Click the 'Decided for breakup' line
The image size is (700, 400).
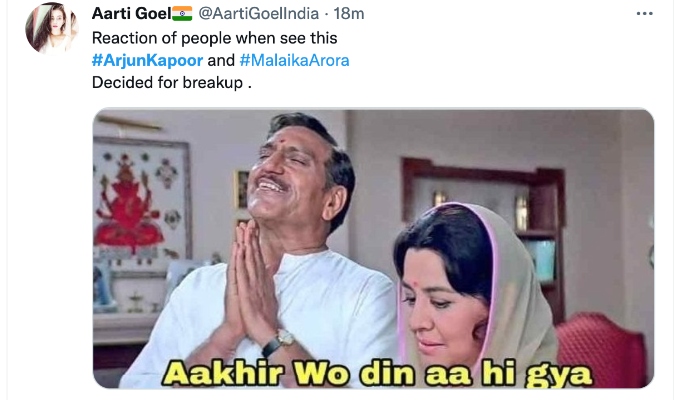click(x=172, y=83)
